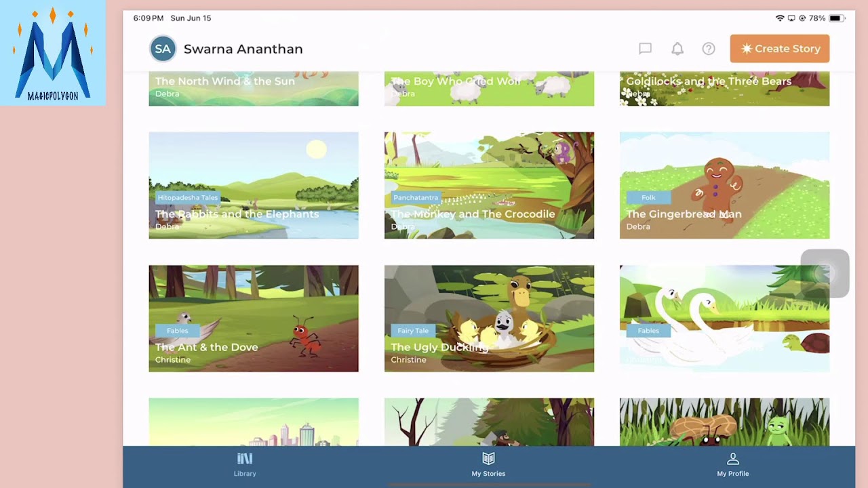Click Fables tag on the swans card
Image resolution: width=868 pixels, height=488 pixels.
648,331
